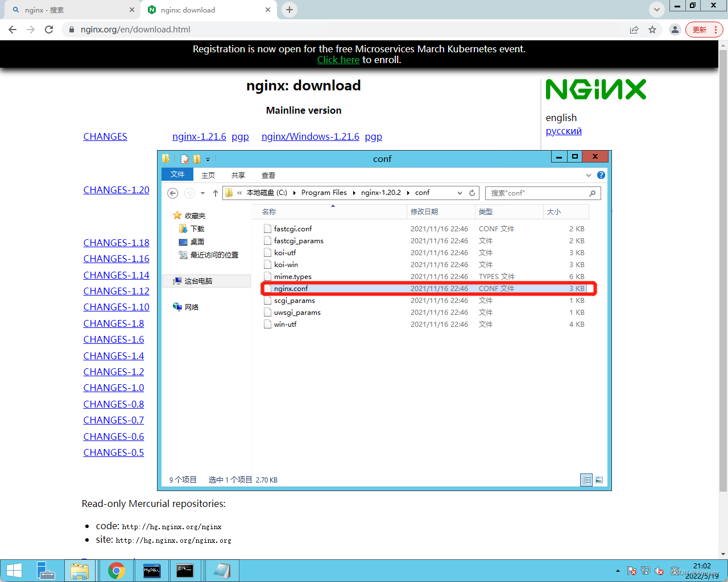The width and height of the screenshot is (728, 582).
Task: Open the CHANGES-1.18 link
Action: (117, 243)
